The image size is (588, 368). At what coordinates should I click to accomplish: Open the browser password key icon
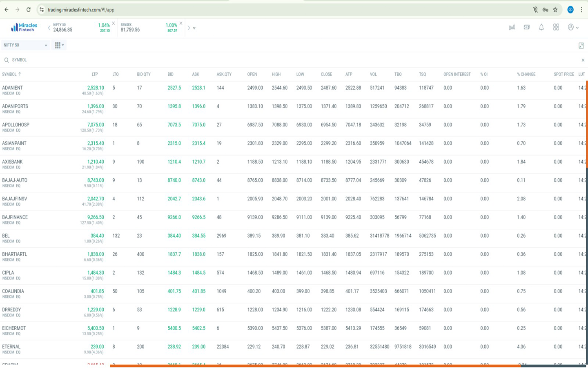coord(545,10)
